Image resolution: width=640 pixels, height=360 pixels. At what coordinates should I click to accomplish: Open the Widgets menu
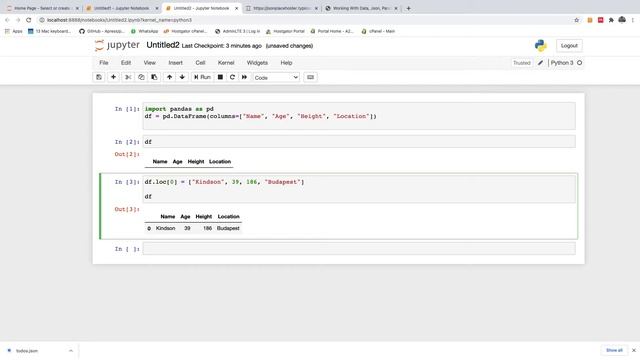click(x=257, y=63)
